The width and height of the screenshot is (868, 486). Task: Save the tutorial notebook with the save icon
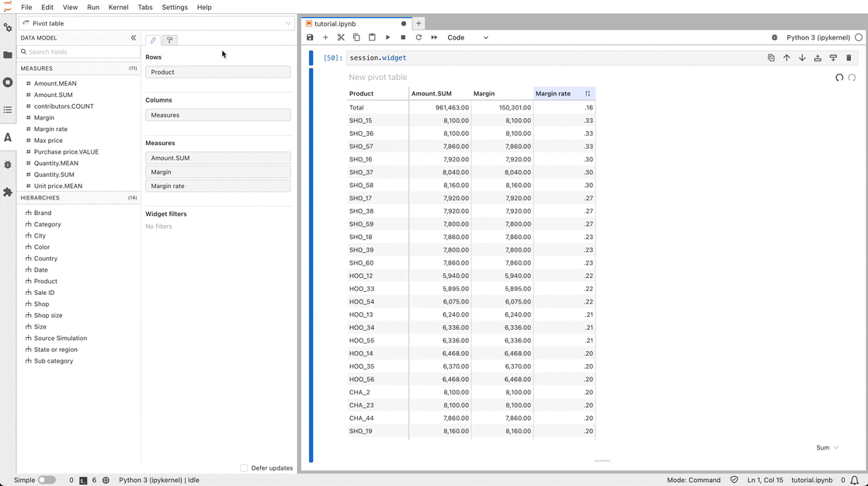[310, 37]
